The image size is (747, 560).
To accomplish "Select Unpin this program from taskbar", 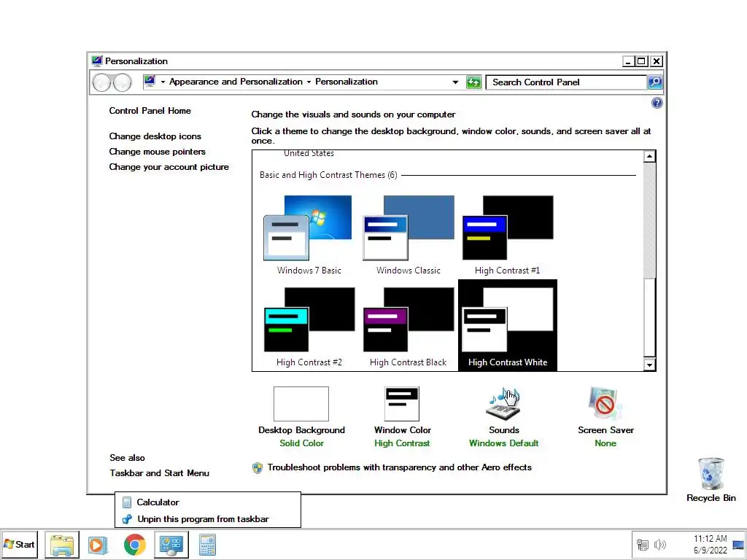I will (x=208, y=519).
